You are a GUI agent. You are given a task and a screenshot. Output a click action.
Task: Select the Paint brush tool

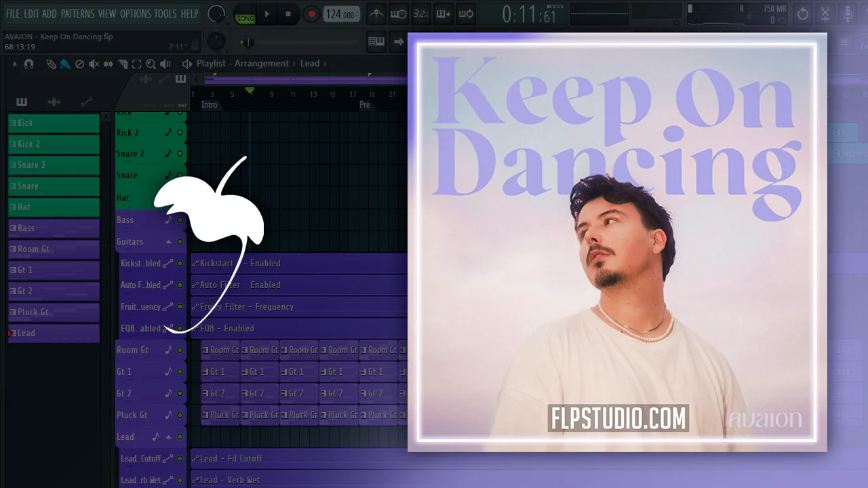click(65, 64)
